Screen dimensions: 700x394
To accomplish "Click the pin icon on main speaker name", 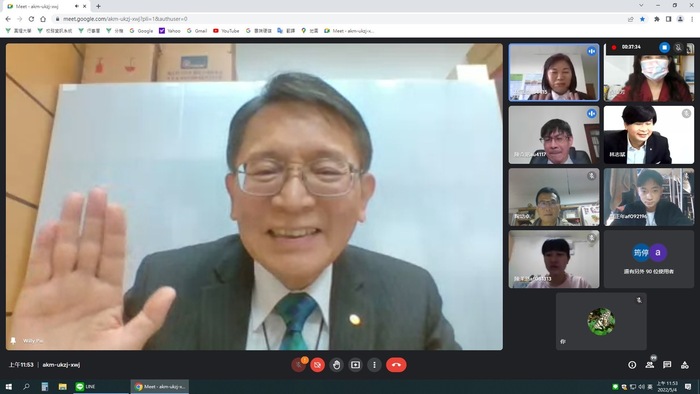I will pyautogui.click(x=13, y=341).
